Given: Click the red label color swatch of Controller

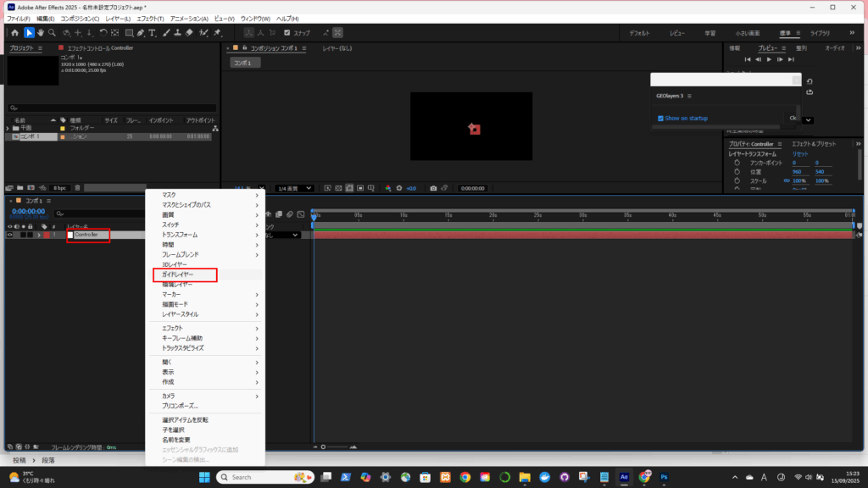Looking at the screenshot, I should click(47, 235).
